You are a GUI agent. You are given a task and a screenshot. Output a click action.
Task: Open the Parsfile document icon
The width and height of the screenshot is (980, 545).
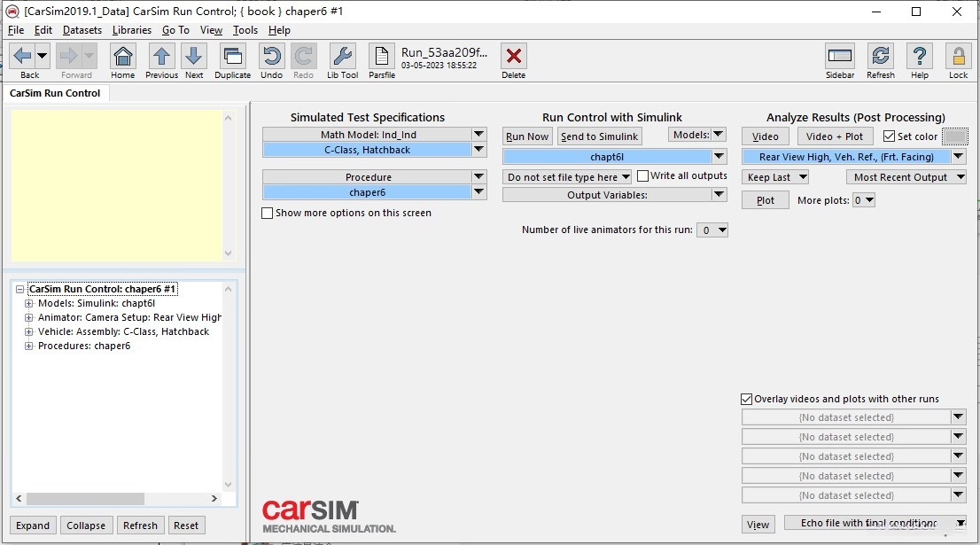click(x=381, y=56)
